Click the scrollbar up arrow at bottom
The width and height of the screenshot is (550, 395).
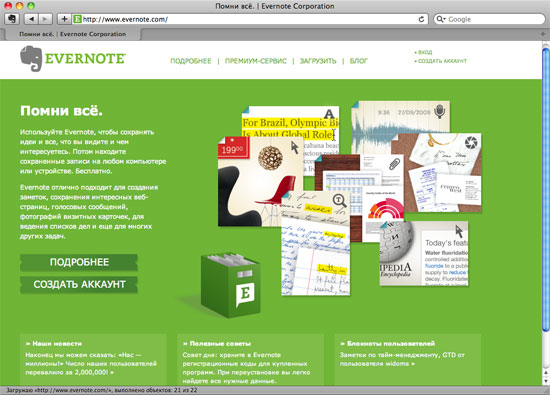(x=545, y=373)
